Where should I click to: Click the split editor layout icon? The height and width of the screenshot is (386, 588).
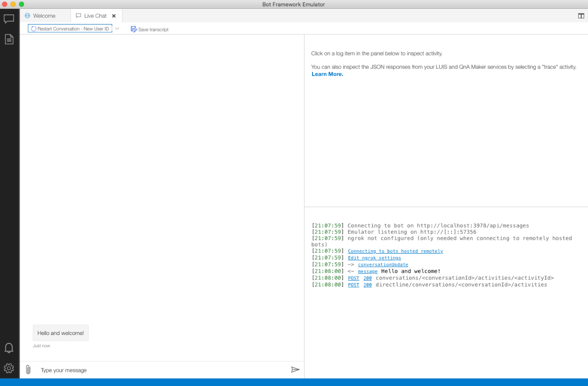tap(581, 16)
